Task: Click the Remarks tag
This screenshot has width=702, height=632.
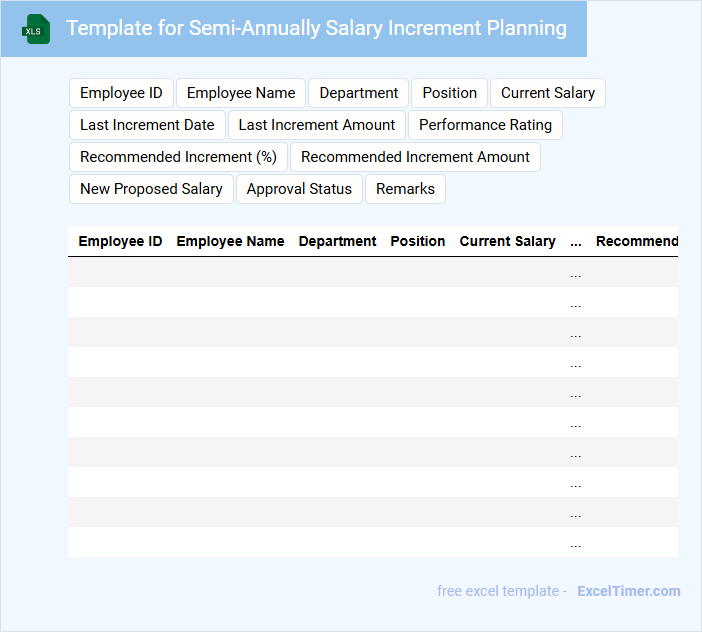Action: pyautogui.click(x=405, y=189)
